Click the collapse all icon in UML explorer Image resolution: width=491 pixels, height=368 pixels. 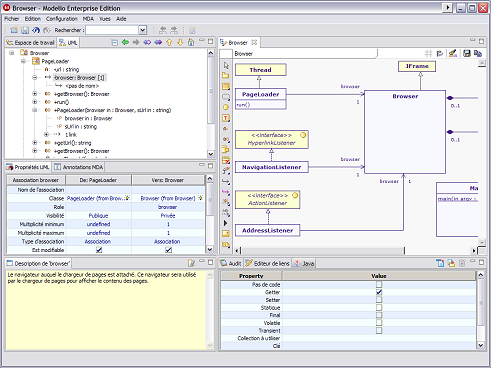click(114, 42)
